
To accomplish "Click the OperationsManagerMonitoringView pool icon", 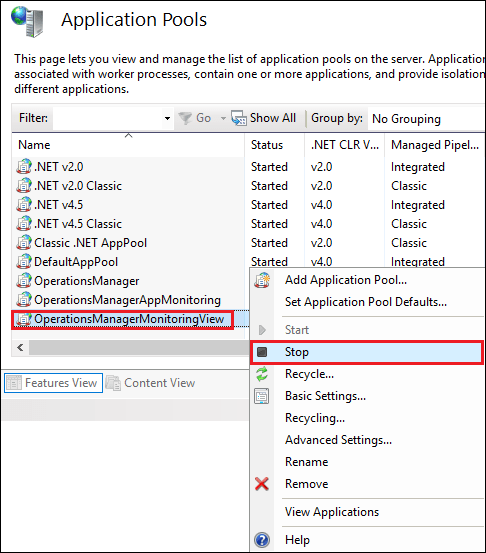I will (24, 319).
